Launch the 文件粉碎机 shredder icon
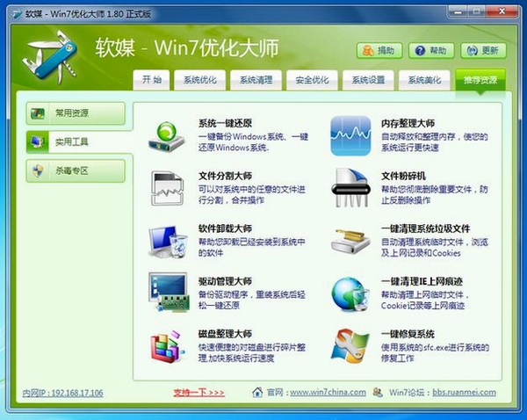The height and width of the screenshot is (420, 527). point(350,188)
